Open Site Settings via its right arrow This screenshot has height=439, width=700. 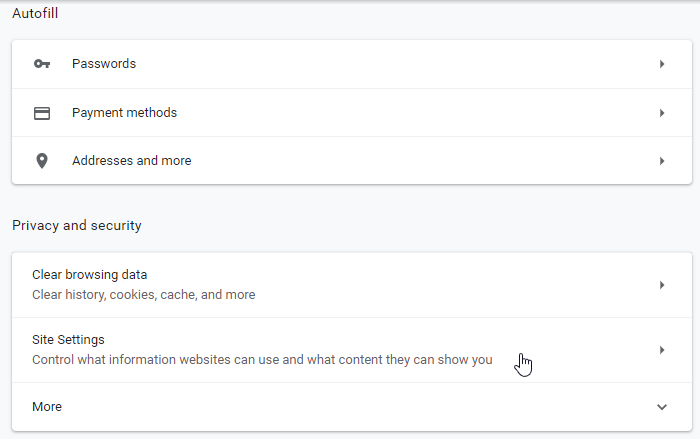662,350
